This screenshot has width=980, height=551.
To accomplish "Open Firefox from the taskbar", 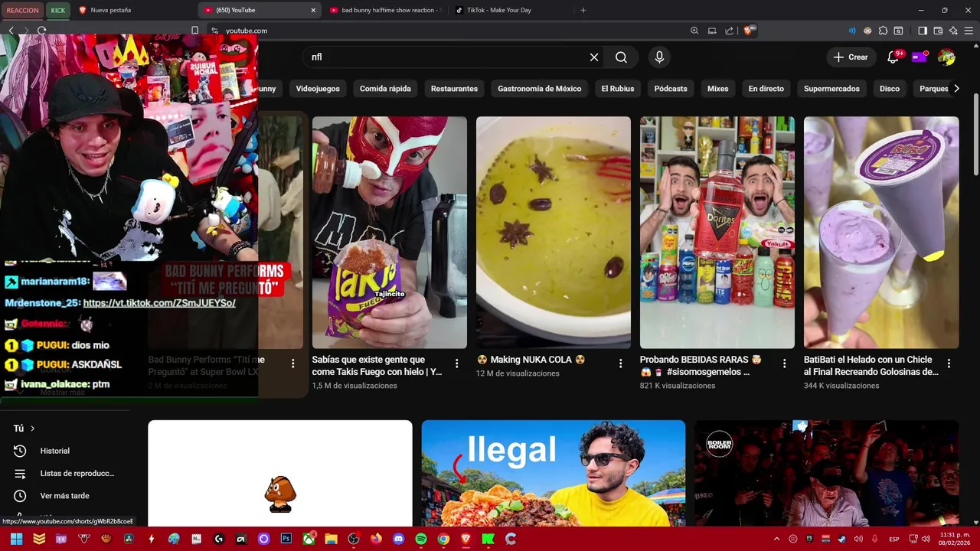I will click(376, 539).
